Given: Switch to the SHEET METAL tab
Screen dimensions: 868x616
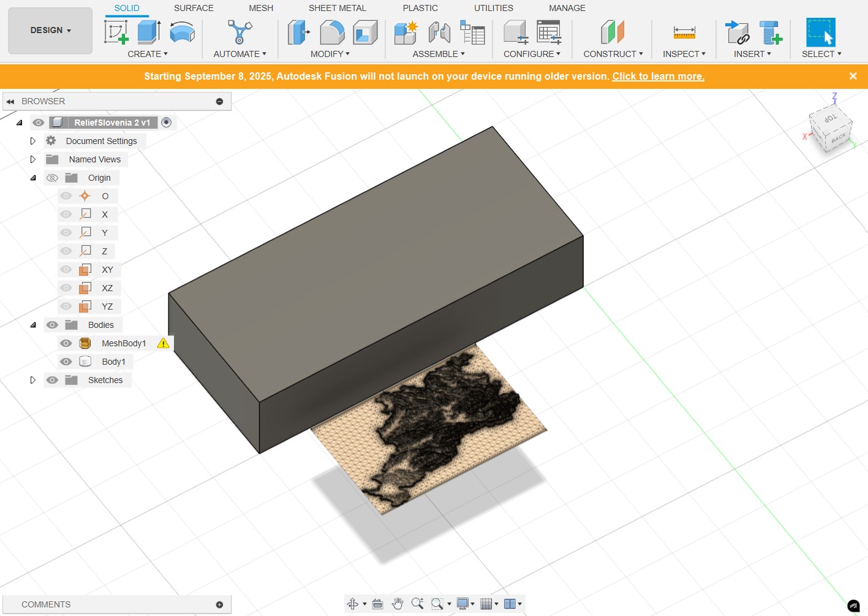Looking at the screenshot, I should pos(338,8).
